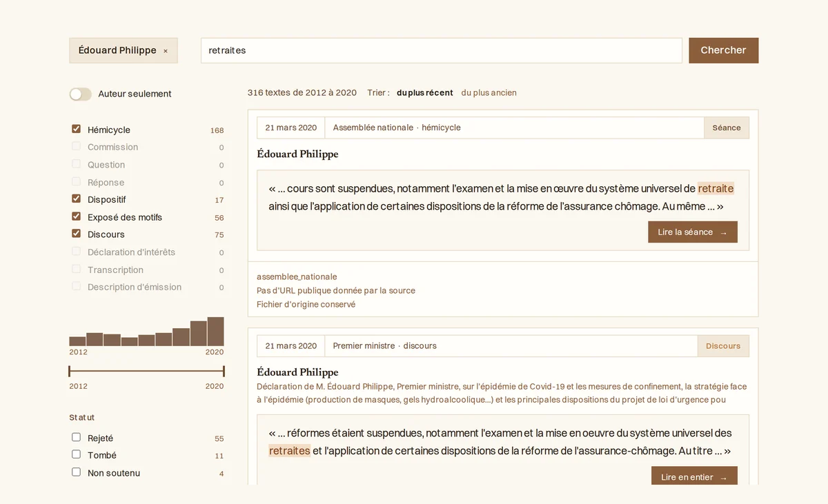Uncheck the Exposé des motifs checkbox

pos(76,216)
